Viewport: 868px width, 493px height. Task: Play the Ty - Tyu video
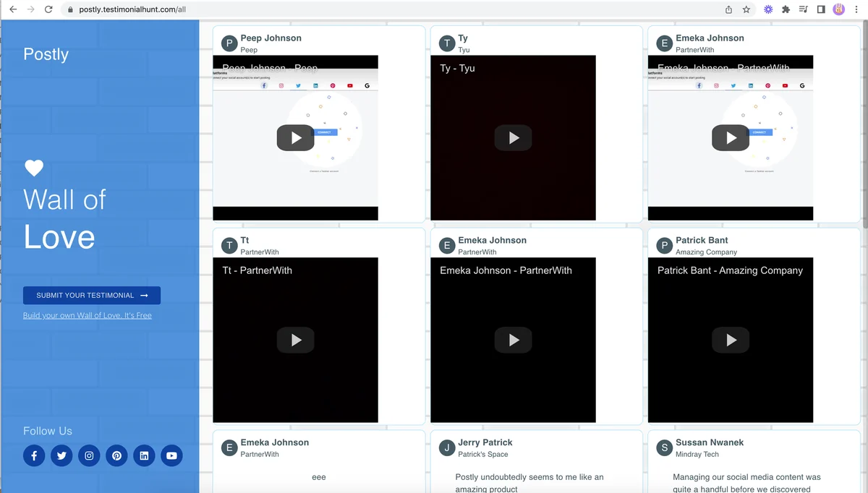point(514,138)
